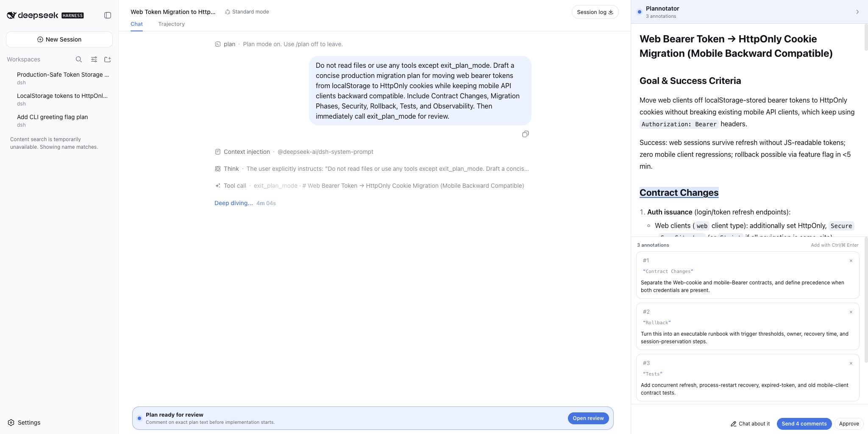The width and height of the screenshot is (868, 434).
Task: Switch to the Trajectory tab
Action: (x=172, y=24)
